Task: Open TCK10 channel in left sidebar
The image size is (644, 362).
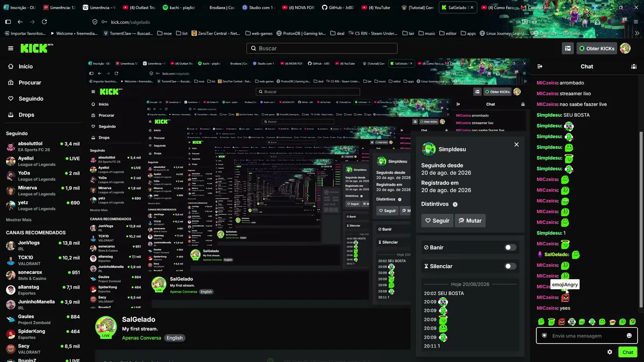Action: (x=42, y=260)
